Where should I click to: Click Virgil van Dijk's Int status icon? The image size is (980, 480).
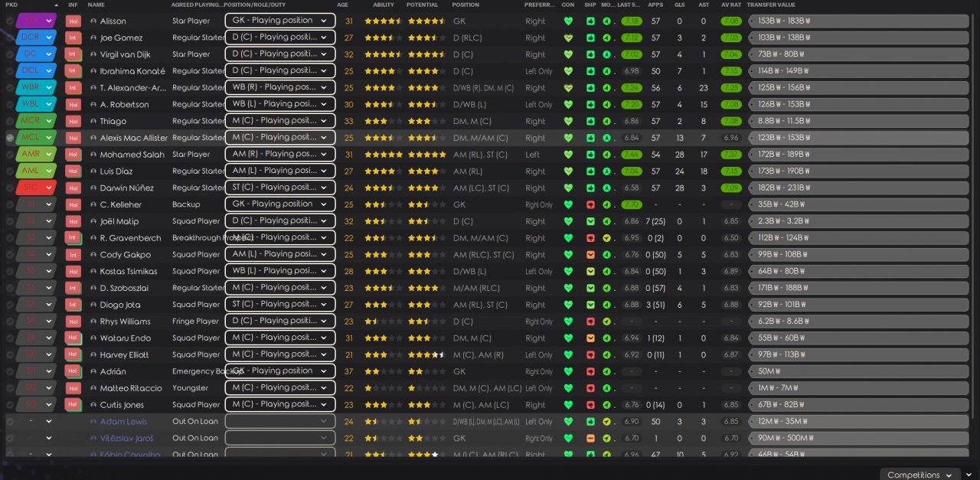(73, 54)
